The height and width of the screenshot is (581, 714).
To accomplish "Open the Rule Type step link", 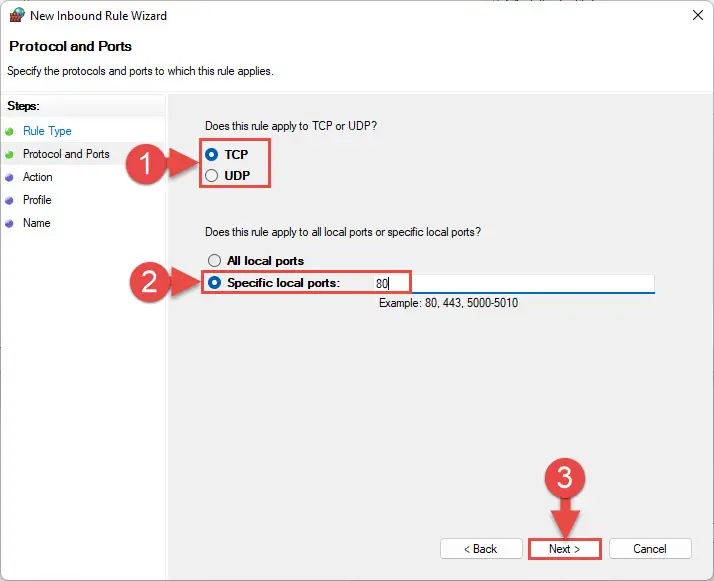I will [47, 131].
